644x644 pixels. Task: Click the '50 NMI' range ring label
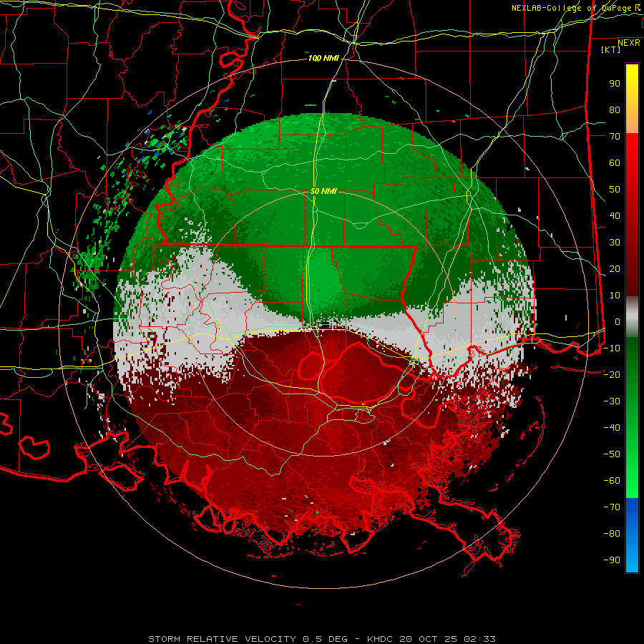(x=323, y=191)
